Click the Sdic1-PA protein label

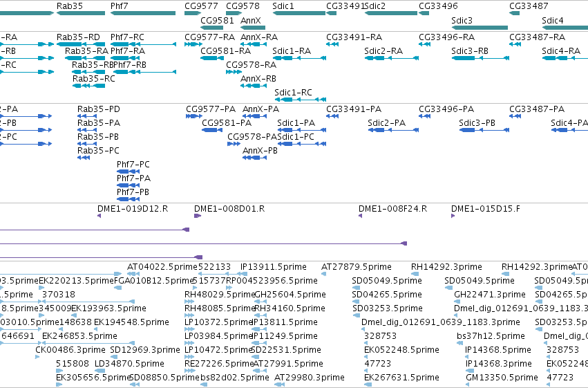click(x=296, y=123)
